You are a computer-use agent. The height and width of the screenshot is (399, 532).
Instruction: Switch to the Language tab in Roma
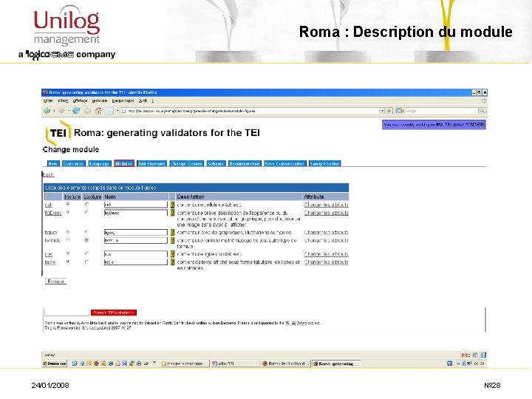coord(100,163)
